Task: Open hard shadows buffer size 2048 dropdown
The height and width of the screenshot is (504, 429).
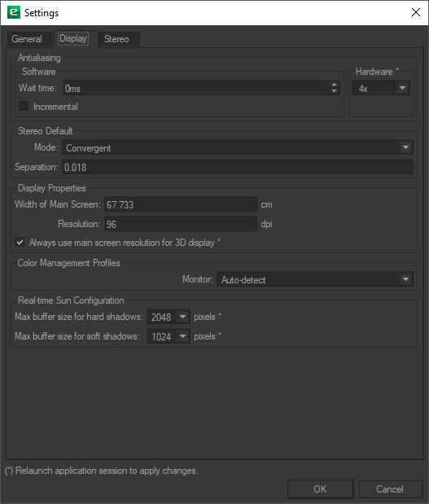Action: click(x=169, y=317)
